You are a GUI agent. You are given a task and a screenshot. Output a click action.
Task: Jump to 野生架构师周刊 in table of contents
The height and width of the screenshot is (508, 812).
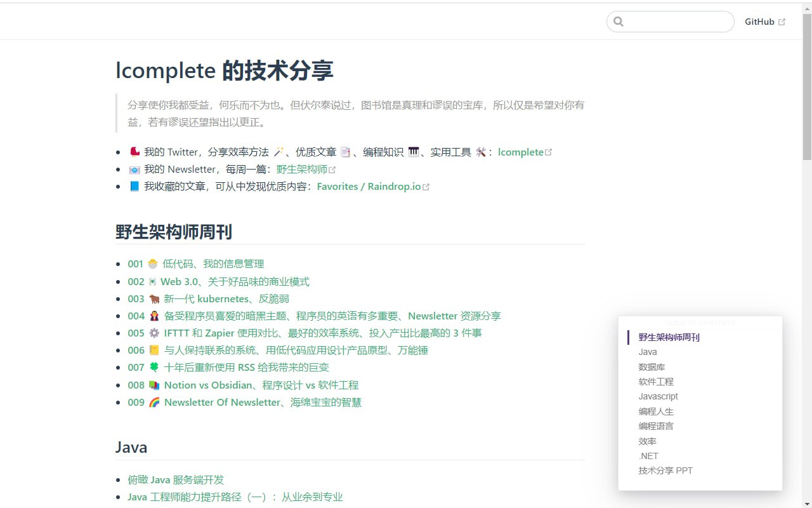[669, 337]
